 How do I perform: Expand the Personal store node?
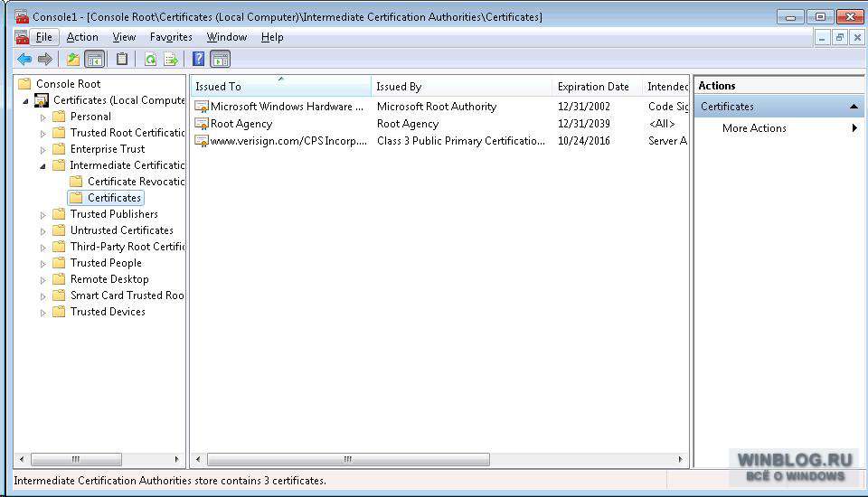point(43,117)
